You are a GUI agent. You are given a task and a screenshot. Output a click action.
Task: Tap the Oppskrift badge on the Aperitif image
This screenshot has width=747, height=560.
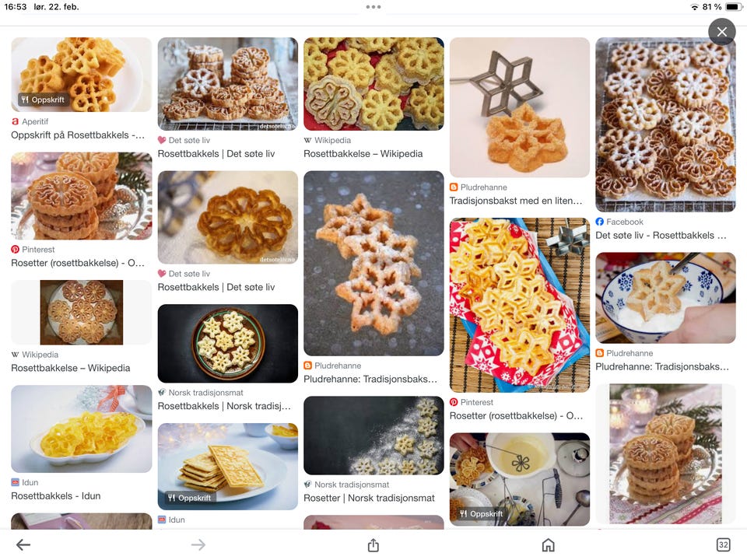43,100
